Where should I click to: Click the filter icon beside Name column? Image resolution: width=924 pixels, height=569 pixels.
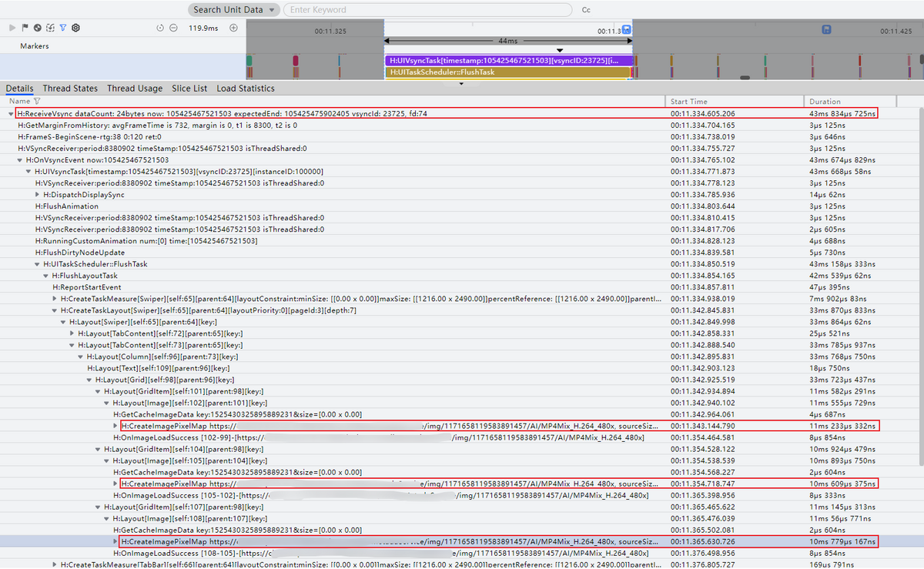[37, 102]
